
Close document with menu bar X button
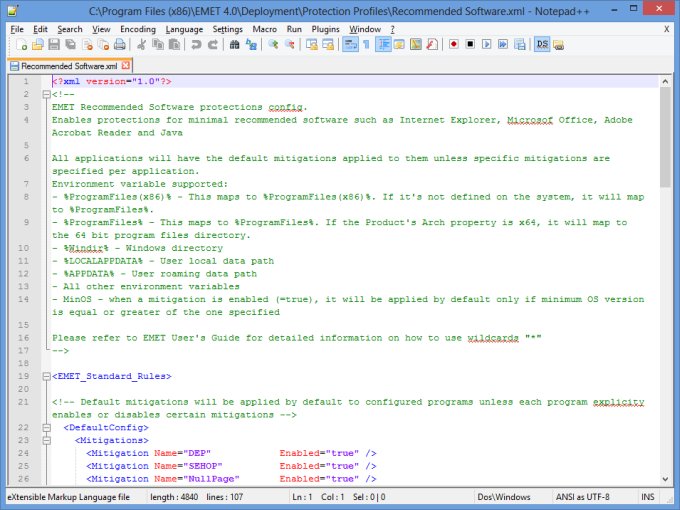667,29
